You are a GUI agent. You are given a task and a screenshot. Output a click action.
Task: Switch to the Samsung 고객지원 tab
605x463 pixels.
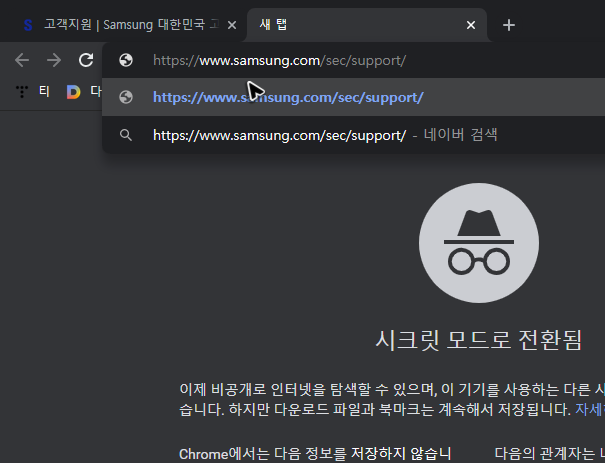(126, 25)
